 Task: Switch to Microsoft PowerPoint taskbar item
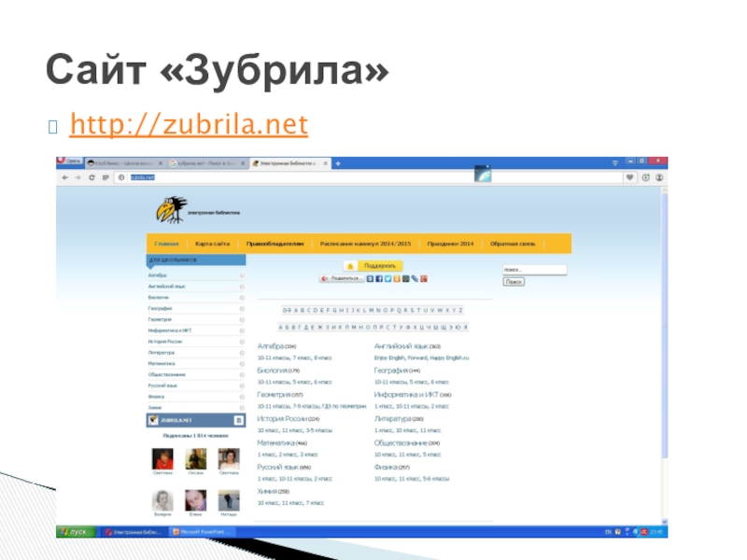204,532
